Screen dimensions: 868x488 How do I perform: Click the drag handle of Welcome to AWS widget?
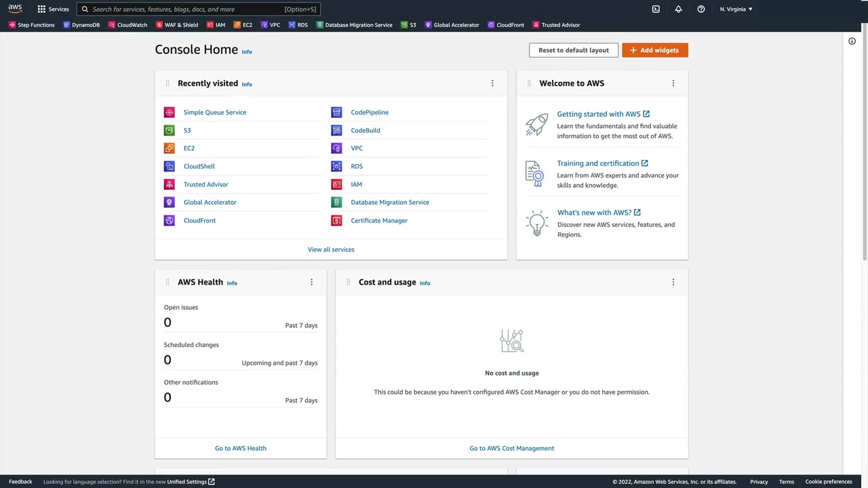click(x=529, y=83)
